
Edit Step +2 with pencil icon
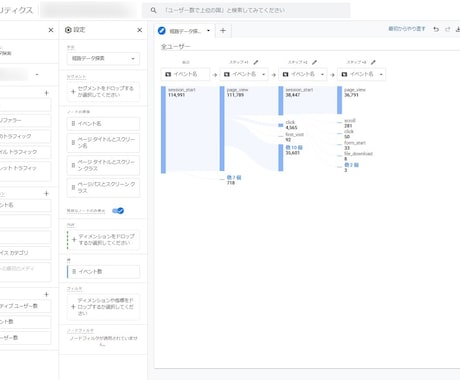pos(314,62)
